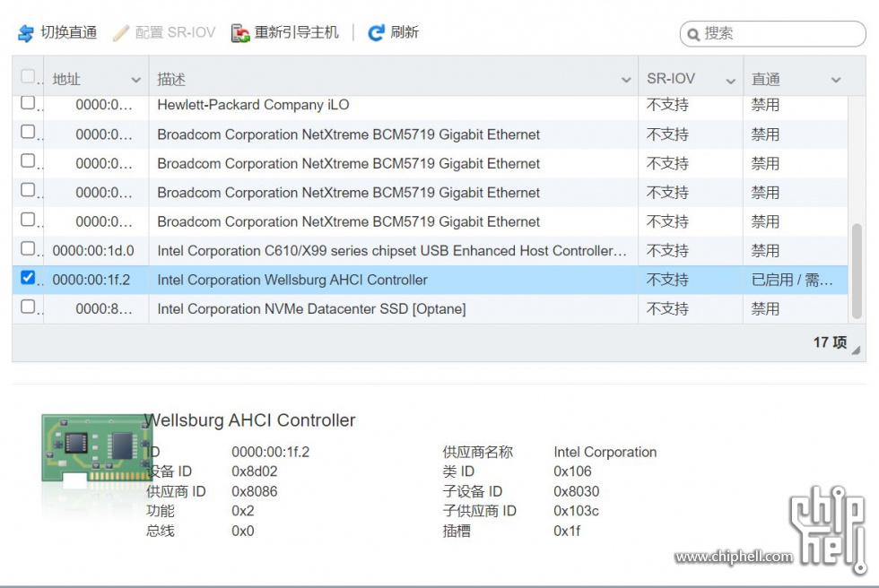This screenshot has width=879, height=588.
Task: Click the Configure SR-IOV pencil icon
Action: pyautogui.click(x=120, y=33)
